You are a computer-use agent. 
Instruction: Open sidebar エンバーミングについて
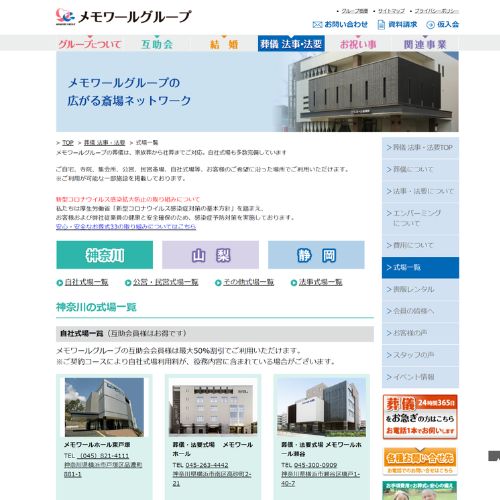click(x=420, y=218)
